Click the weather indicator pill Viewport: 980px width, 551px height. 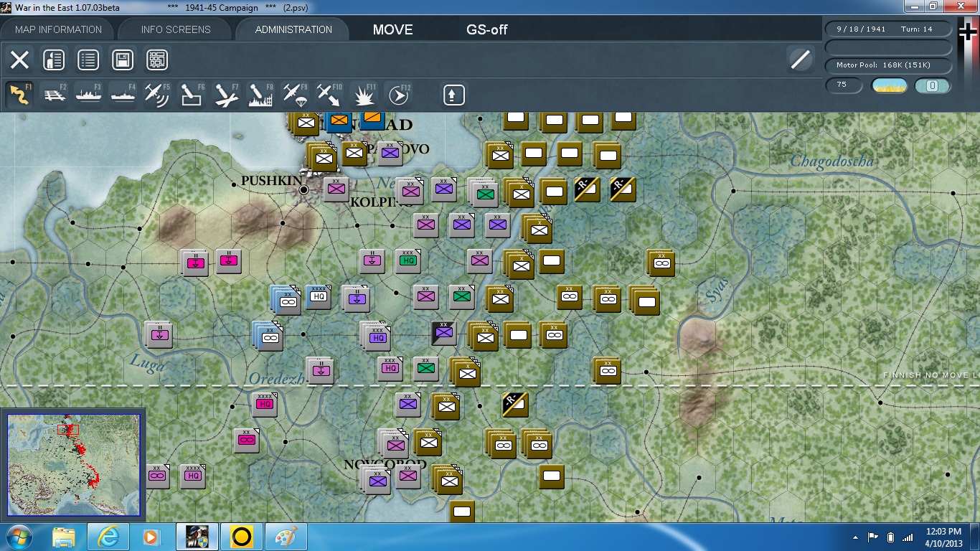(x=889, y=85)
